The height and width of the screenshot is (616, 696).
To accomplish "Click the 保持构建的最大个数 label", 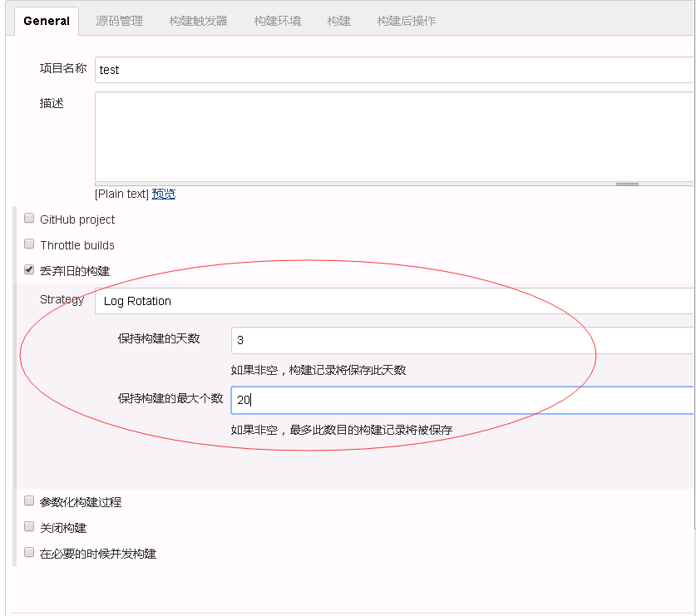I will pos(170,398).
